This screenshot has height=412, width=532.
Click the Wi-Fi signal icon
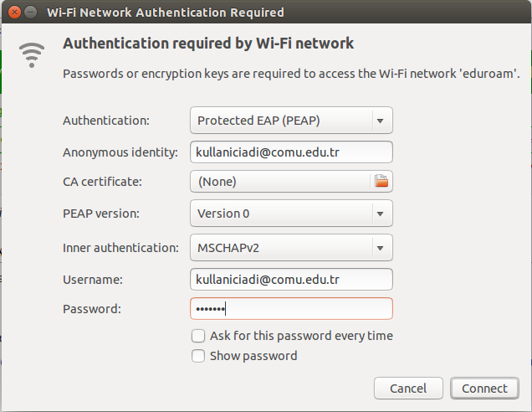point(32,55)
